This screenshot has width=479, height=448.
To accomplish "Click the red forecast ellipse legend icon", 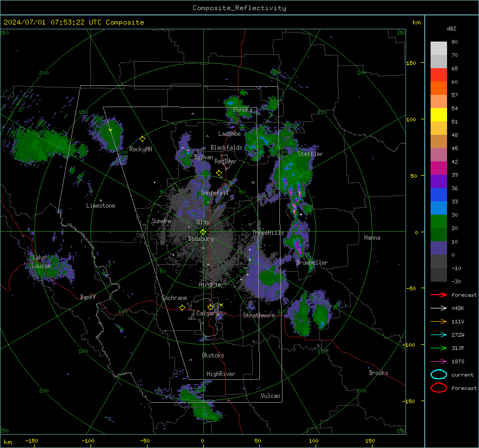I will click(439, 388).
